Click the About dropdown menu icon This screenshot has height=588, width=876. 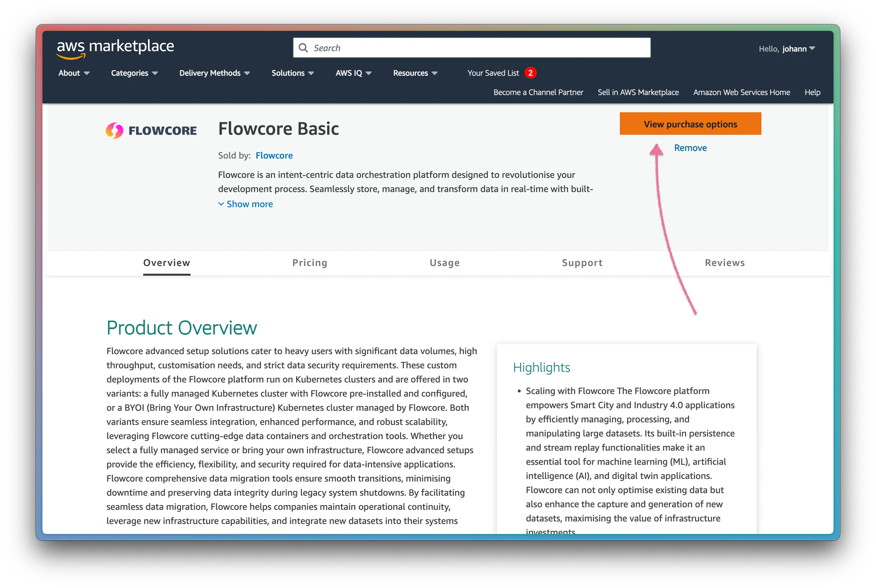coord(87,73)
